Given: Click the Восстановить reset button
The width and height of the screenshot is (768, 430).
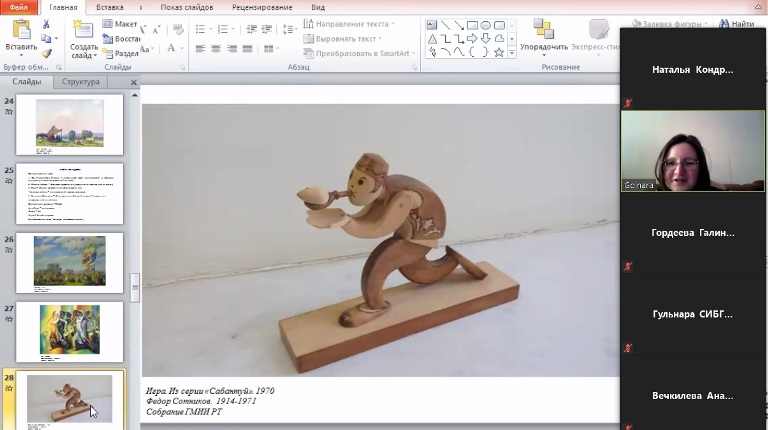Looking at the screenshot, I should tap(121, 38).
